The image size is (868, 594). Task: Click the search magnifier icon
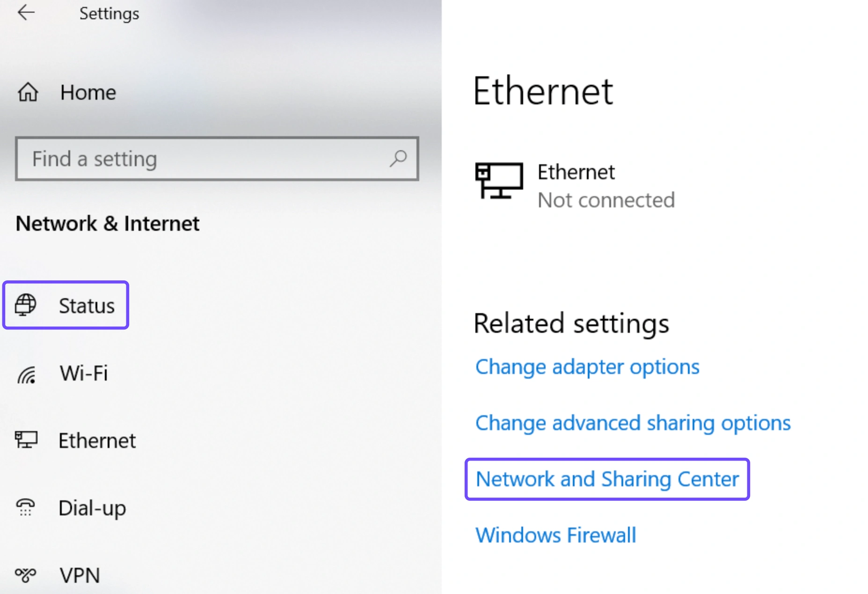coord(398,158)
